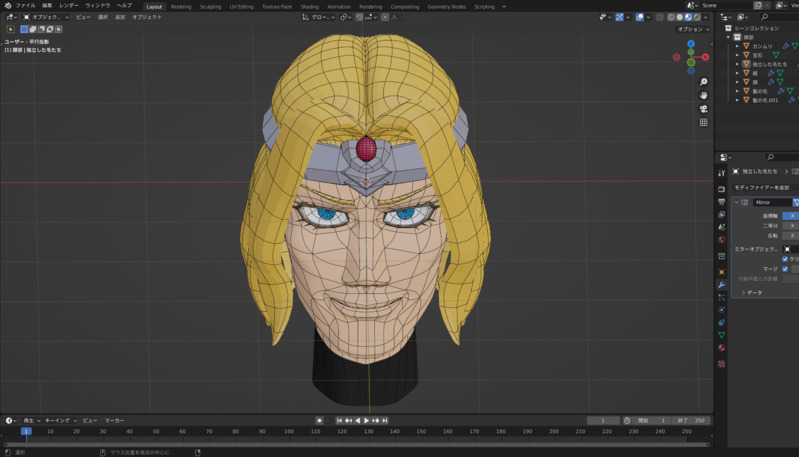Click the zoom magnifier icon in viewport

(704, 83)
